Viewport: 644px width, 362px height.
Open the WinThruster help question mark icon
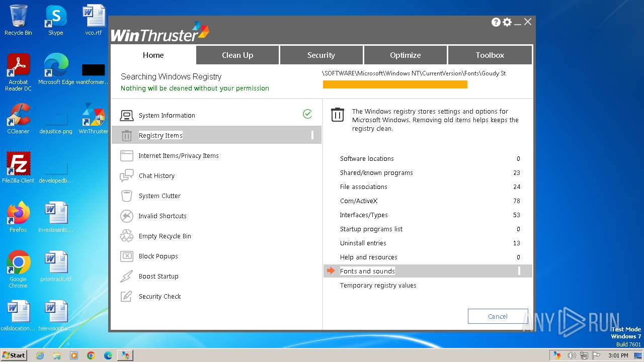[496, 22]
